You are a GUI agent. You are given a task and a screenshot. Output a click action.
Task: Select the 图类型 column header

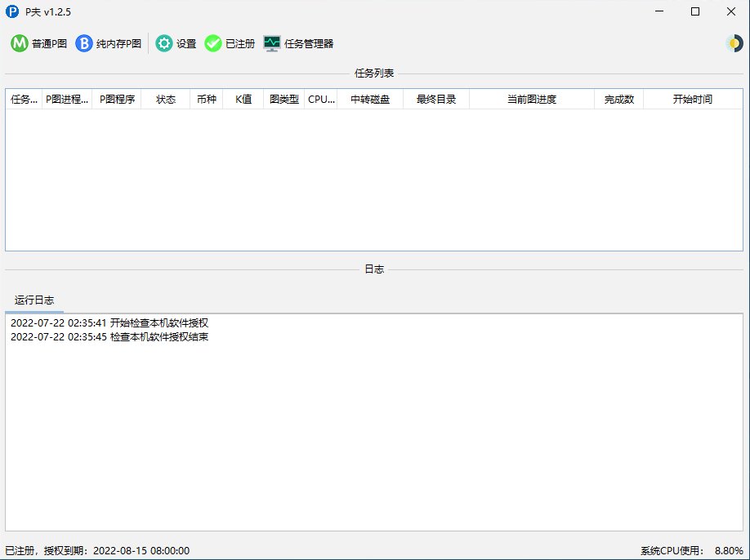(x=284, y=100)
